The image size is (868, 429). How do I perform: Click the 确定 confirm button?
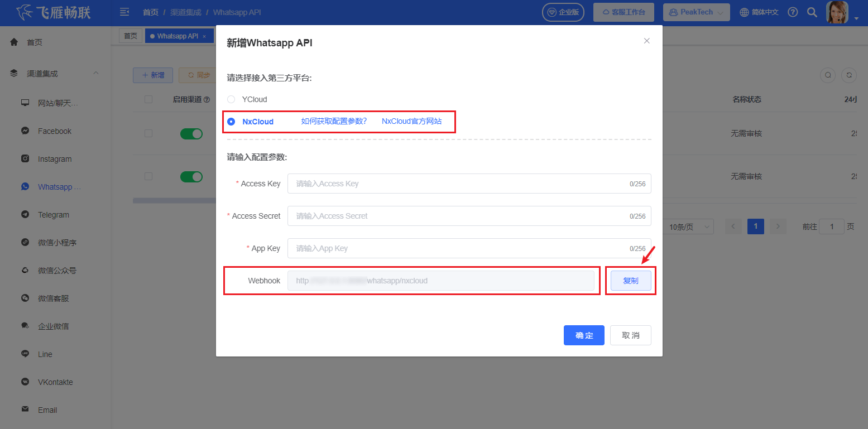(584, 335)
